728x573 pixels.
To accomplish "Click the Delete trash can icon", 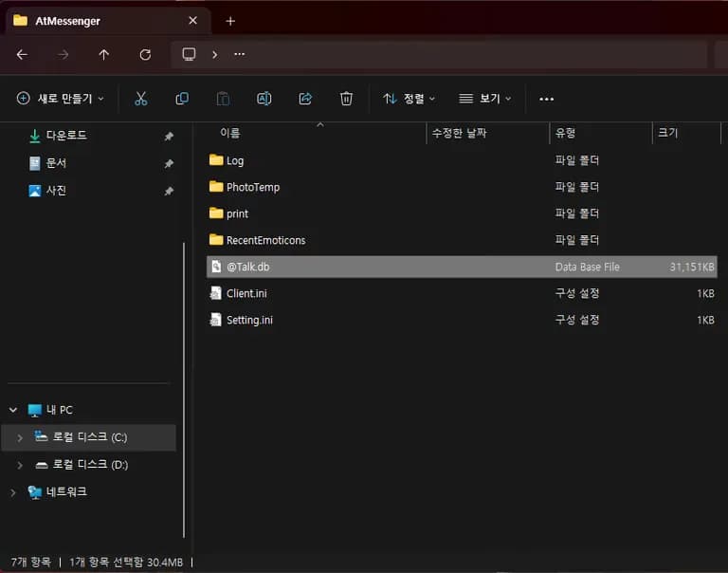I will (x=347, y=99).
